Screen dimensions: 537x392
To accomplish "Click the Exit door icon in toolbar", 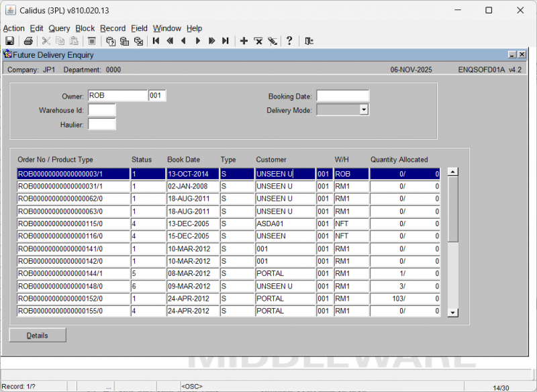I will coord(309,41).
